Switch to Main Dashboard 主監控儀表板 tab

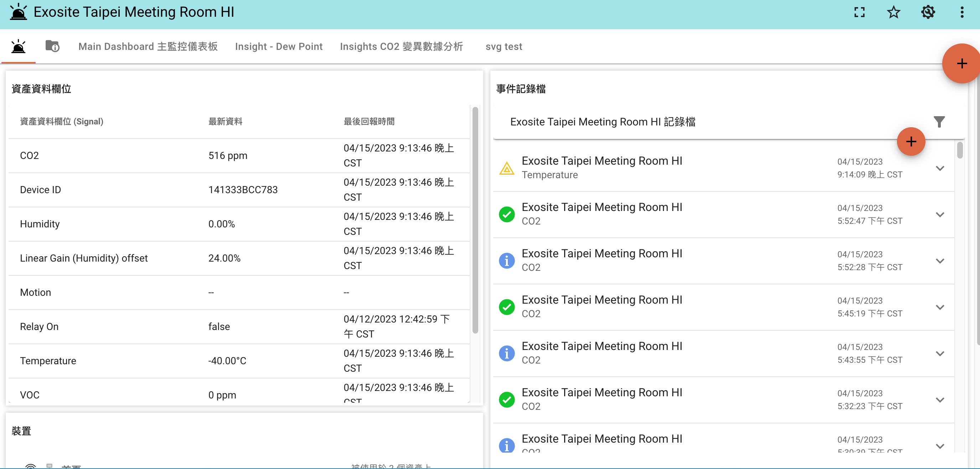pos(148,46)
